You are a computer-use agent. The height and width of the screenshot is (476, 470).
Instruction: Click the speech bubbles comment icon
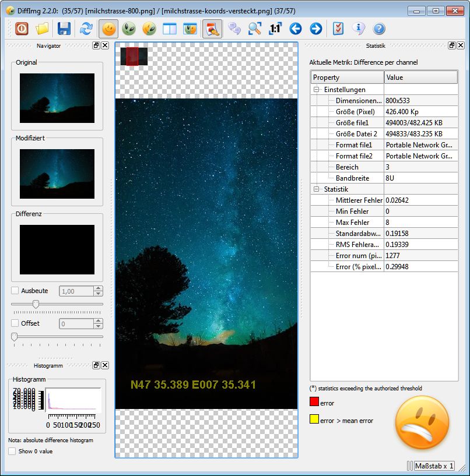pos(234,29)
